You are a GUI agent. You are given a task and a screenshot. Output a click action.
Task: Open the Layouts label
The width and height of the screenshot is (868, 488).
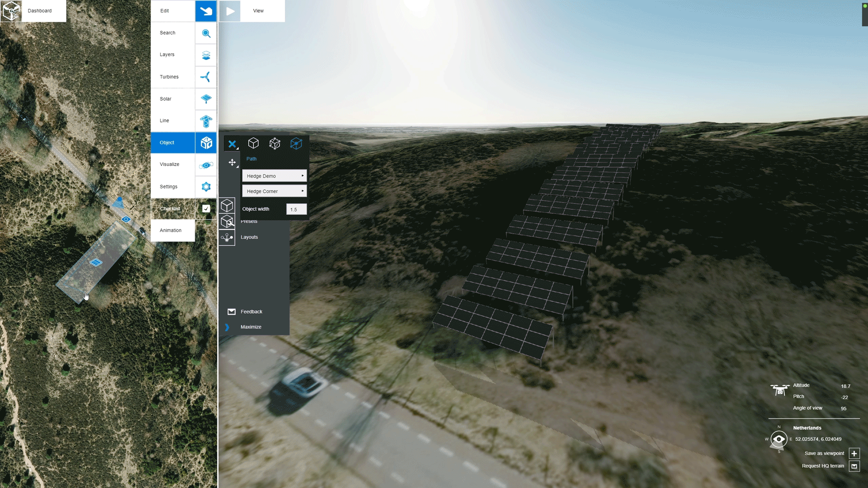click(x=249, y=237)
